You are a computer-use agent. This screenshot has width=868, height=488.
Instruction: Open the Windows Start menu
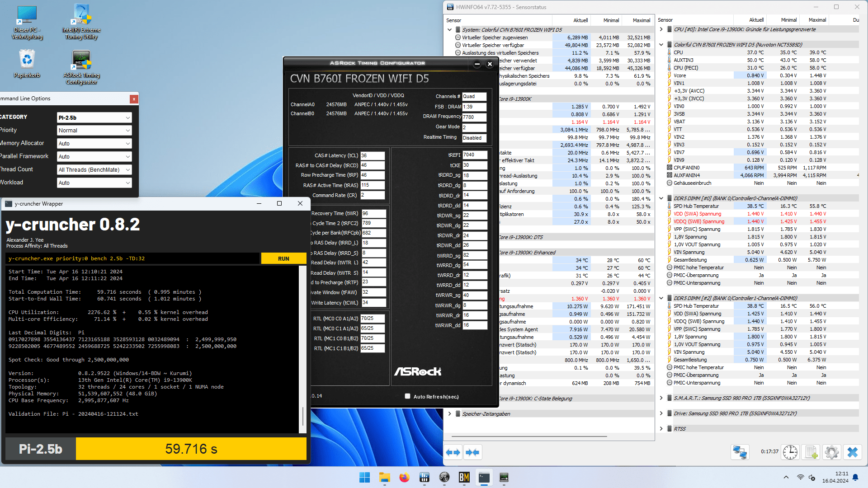click(364, 477)
